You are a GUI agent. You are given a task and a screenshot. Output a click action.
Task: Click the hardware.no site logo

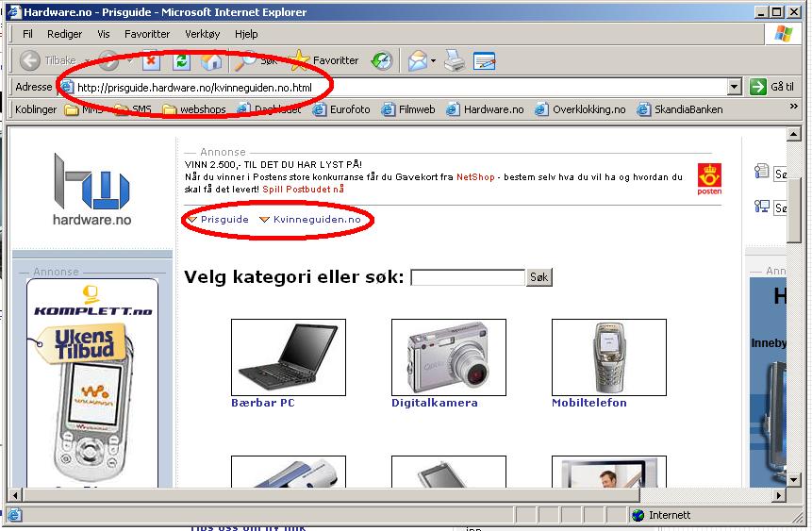[92, 190]
